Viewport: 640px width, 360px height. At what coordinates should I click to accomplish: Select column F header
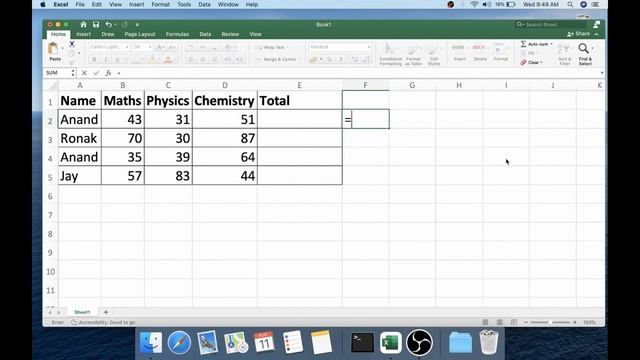pos(365,85)
